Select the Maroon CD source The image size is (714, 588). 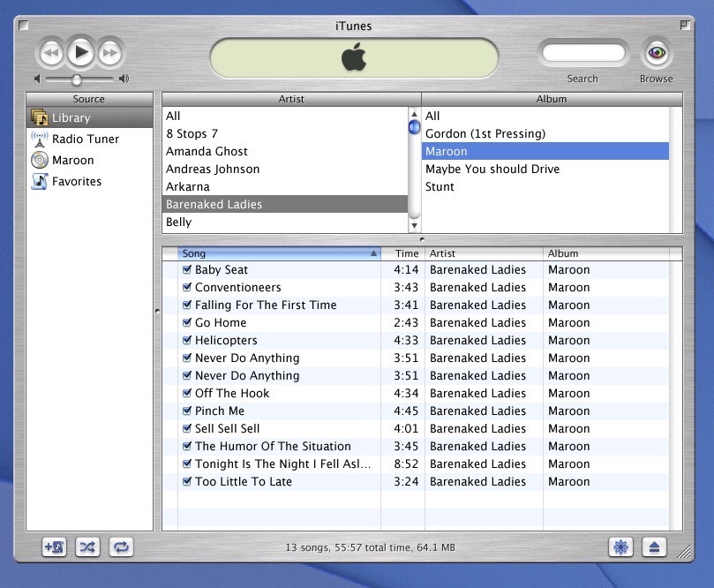point(89,160)
